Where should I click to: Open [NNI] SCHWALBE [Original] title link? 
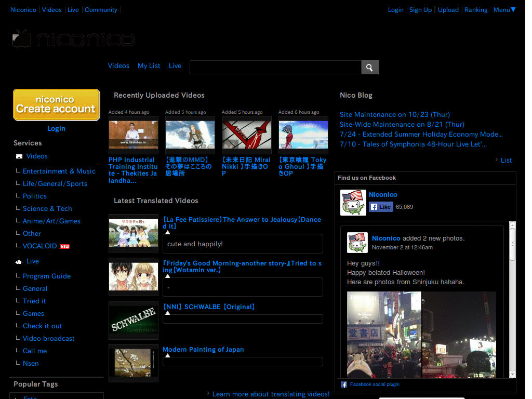point(209,307)
